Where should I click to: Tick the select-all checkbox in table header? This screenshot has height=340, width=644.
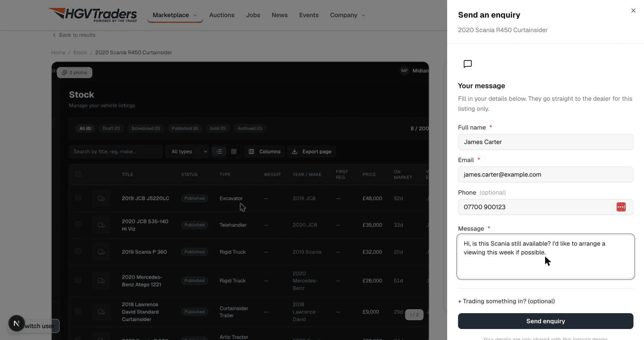78,174
